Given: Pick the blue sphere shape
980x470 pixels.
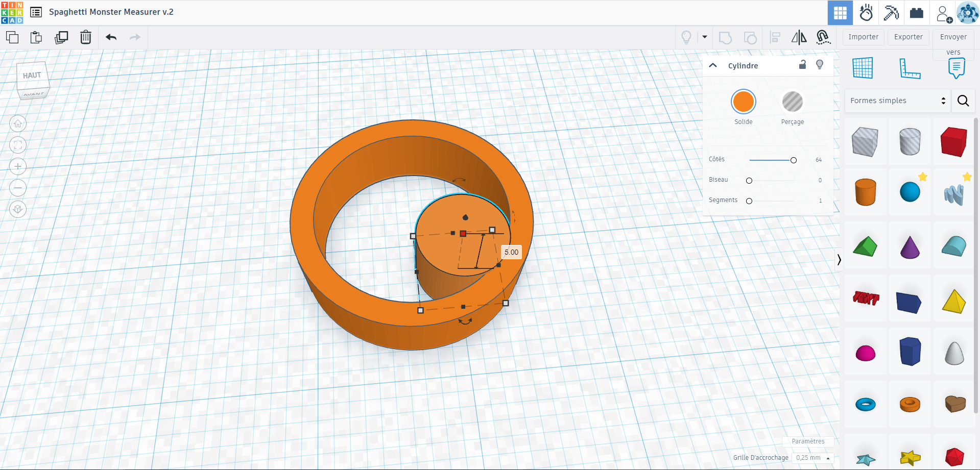Looking at the screenshot, I should coord(910,192).
